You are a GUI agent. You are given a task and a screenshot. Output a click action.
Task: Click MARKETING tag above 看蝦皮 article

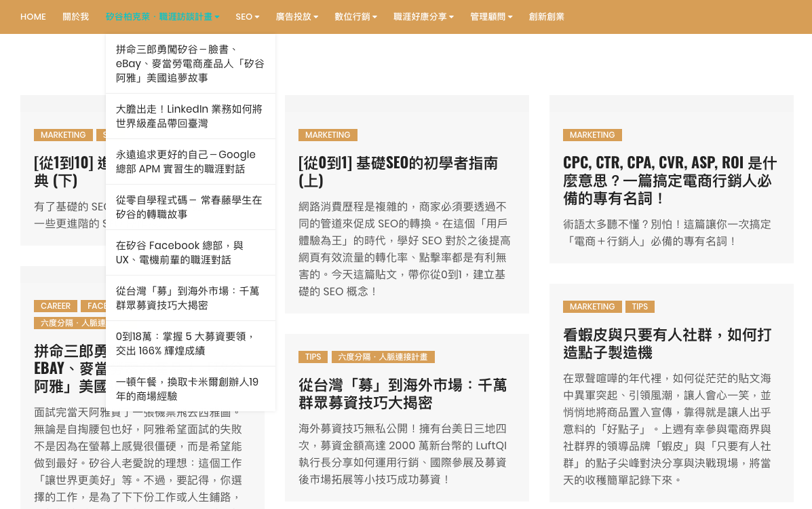(592, 306)
